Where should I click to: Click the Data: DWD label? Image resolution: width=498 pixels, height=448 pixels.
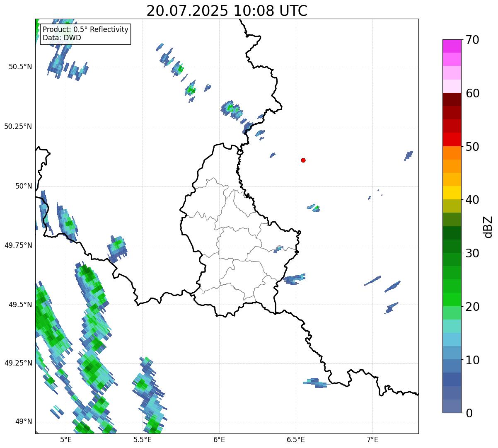62,38
